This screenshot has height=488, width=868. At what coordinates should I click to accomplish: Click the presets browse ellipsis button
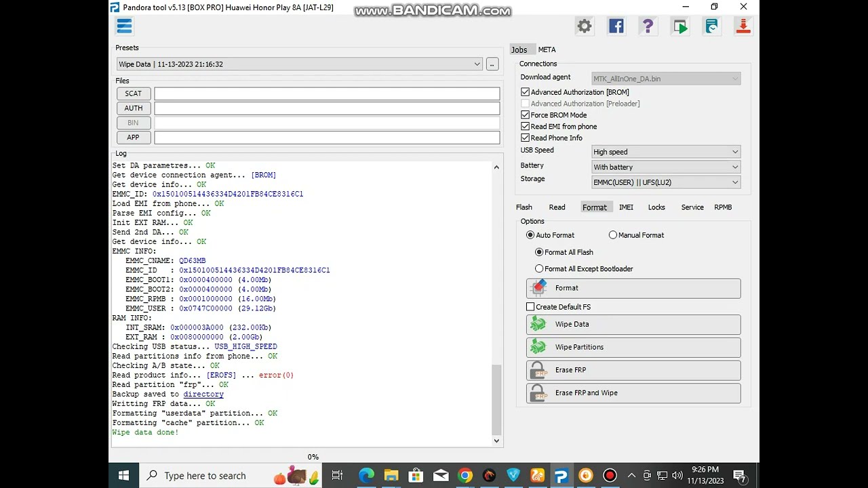tap(492, 64)
